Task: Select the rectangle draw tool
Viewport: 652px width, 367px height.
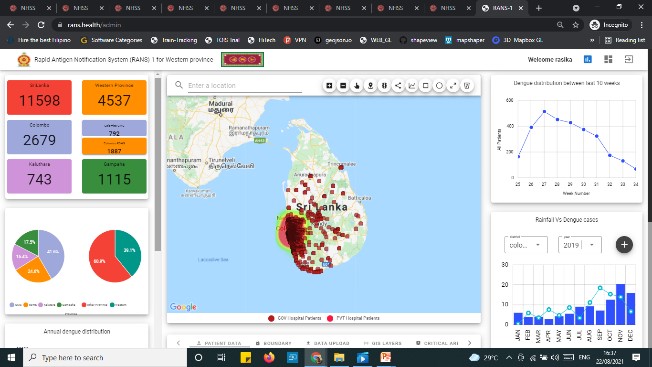Action: [425, 86]
